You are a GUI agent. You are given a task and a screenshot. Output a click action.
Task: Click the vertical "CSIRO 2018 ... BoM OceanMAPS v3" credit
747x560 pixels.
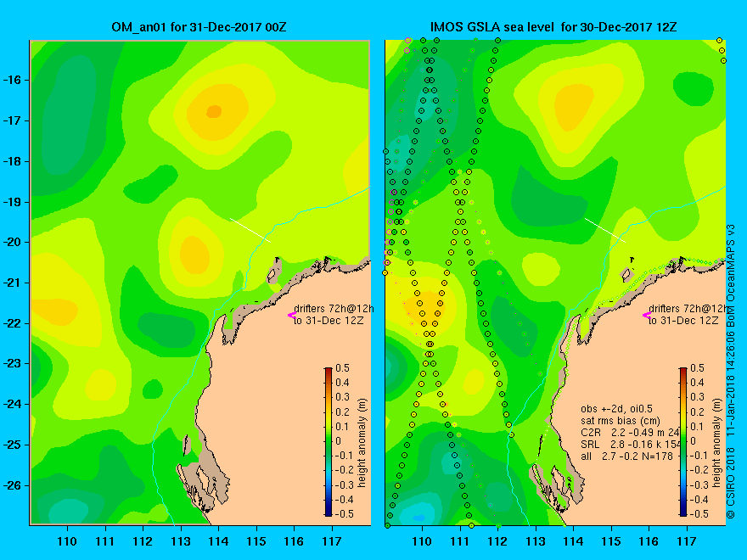click(x=731, y=372)
